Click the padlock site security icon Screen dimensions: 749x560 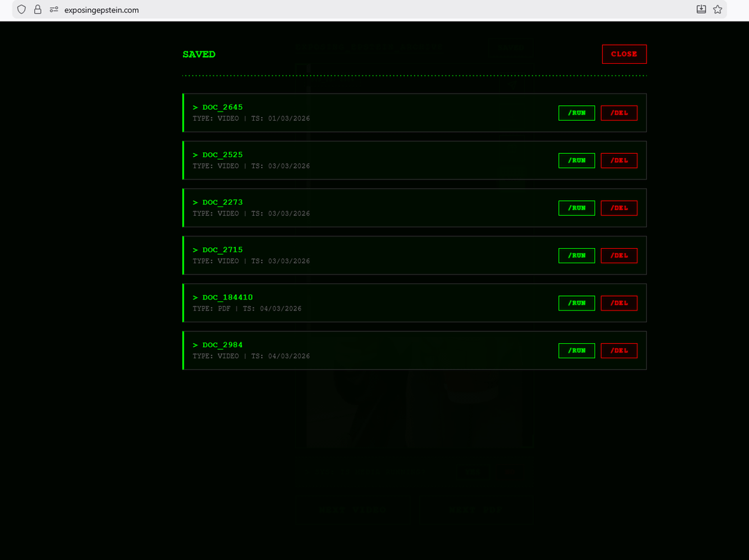(37, 10)
